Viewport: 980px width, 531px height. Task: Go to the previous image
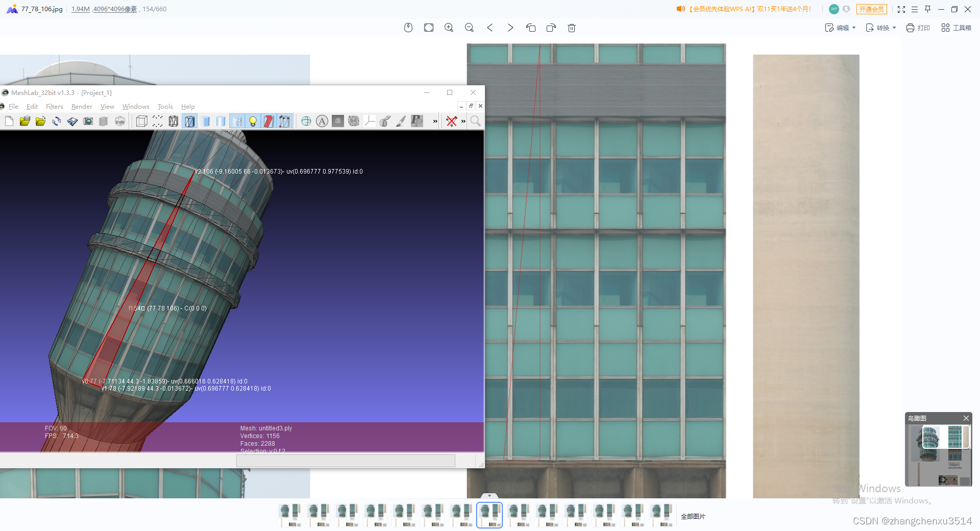point(490,28)
